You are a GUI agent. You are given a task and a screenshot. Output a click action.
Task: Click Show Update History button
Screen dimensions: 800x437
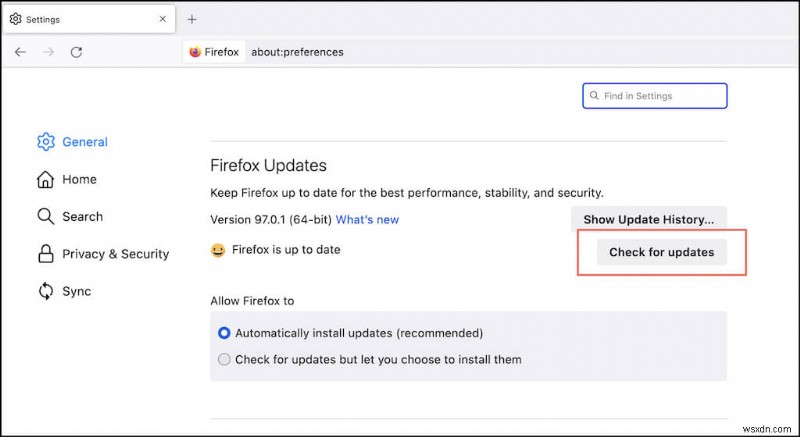(x=648, y=220)
